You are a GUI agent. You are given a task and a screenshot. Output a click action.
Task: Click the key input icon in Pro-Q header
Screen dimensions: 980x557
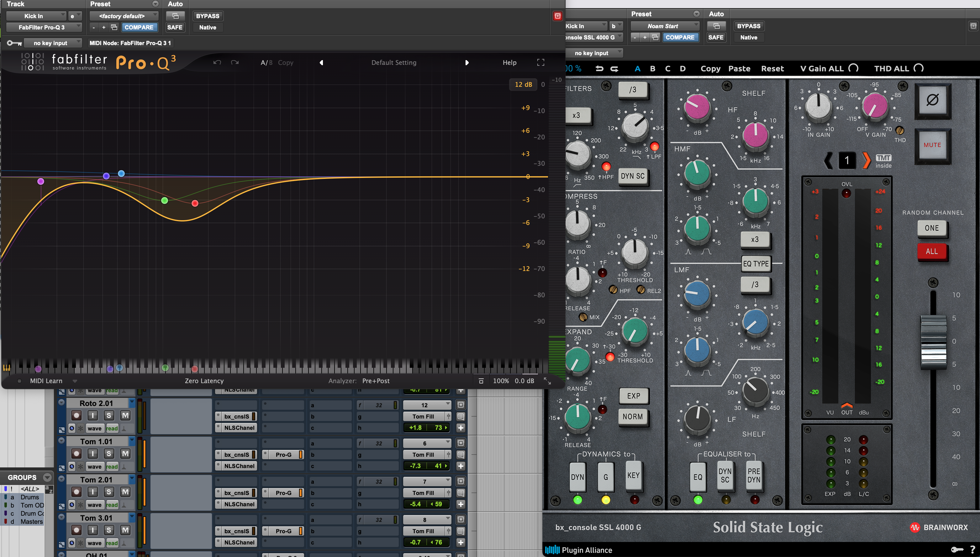[x=14, y=43]
